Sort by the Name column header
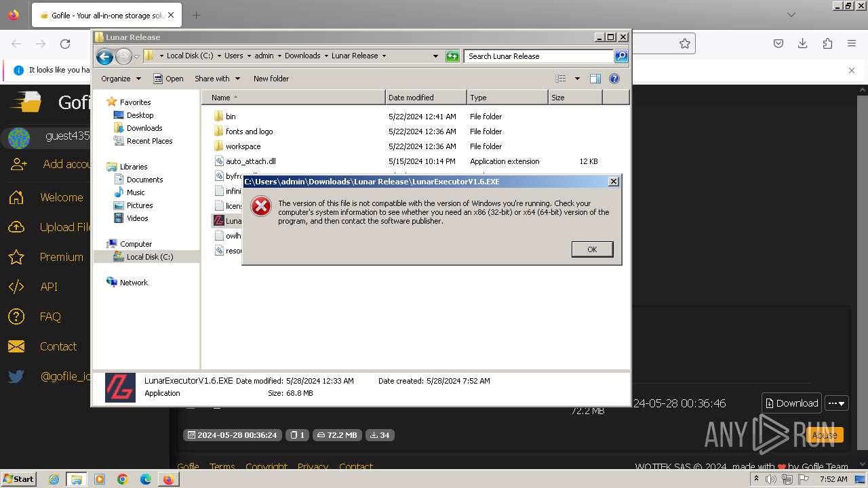868x488 pixels. tap(293, 98)
